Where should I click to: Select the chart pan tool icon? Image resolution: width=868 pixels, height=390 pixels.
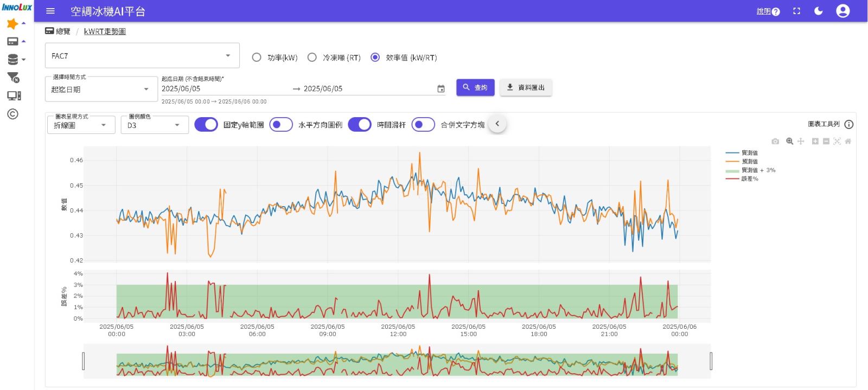point(801,142)
